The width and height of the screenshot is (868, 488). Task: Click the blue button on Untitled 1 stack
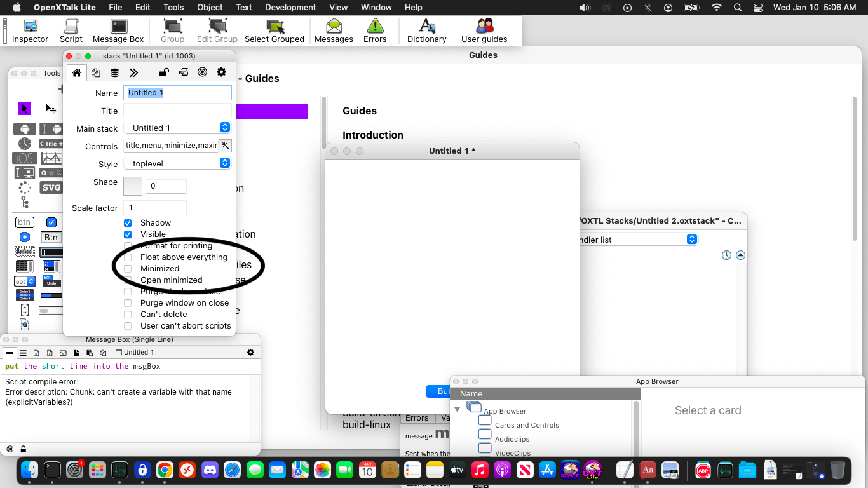point(438,391)
